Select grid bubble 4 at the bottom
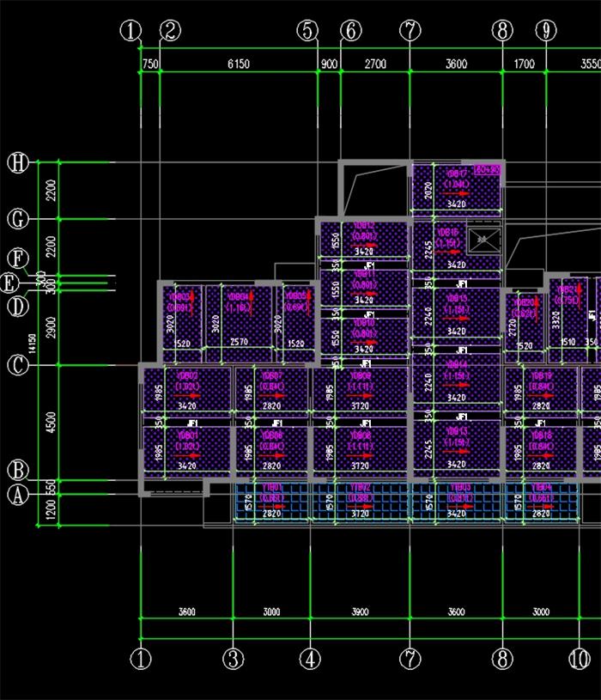Screen dimensions: 601x700 click(x=310, y=660)
